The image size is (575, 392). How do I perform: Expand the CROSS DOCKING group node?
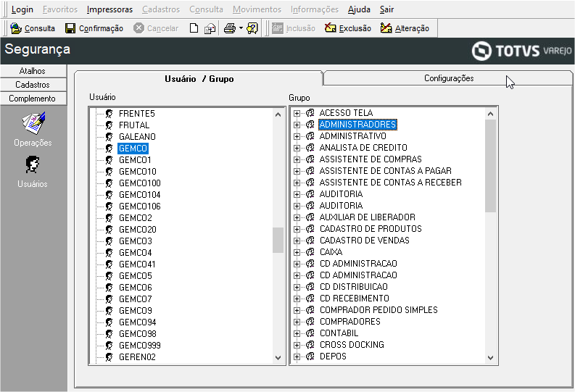[297, 345]
